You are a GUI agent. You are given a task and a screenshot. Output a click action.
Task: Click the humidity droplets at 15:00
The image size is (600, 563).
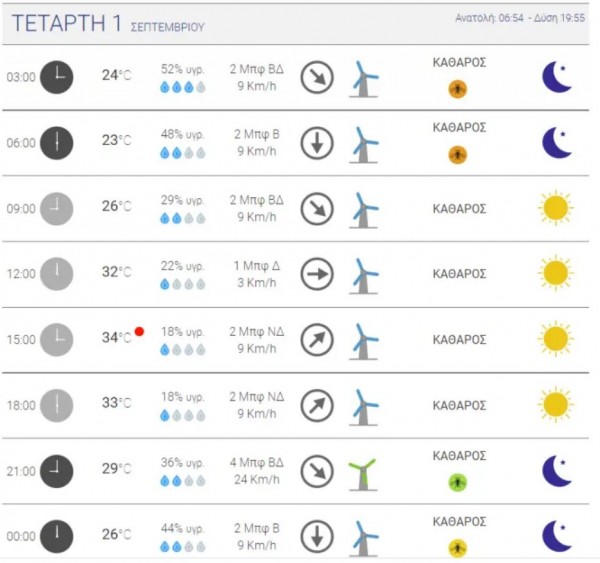[x=183, y=350]
